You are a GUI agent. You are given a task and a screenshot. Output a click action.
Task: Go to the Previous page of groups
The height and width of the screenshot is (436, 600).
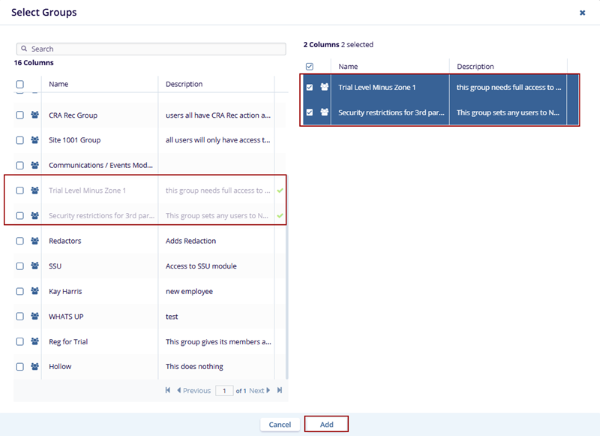193,391
